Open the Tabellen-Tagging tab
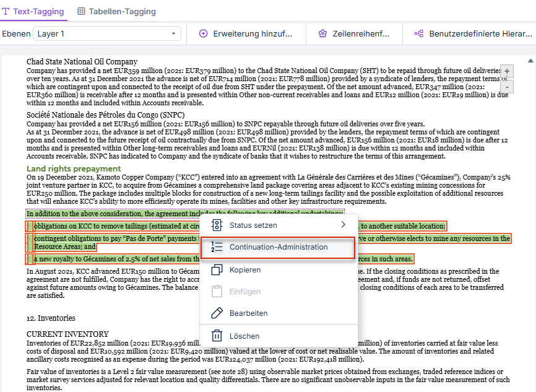The height and width of the screenshot is (392, 536). point(116,11)
